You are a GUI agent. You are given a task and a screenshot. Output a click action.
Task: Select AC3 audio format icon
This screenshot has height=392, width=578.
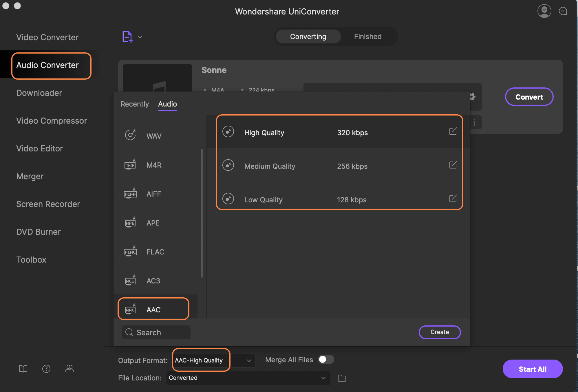pos(130,280)
